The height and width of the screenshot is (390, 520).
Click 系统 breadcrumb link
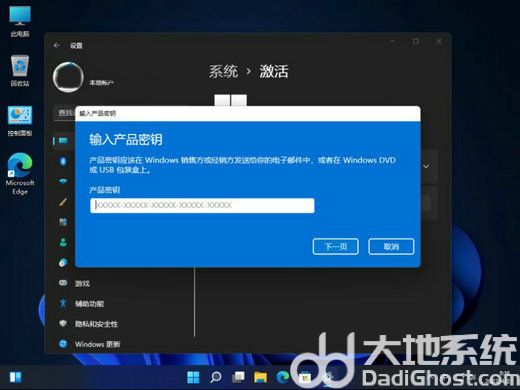[x=223, y=71]
